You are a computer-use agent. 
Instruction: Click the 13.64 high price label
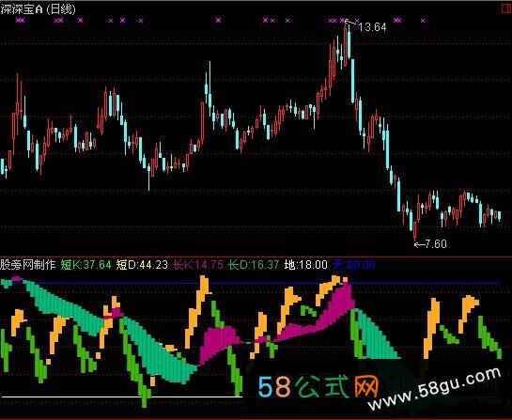372,27
